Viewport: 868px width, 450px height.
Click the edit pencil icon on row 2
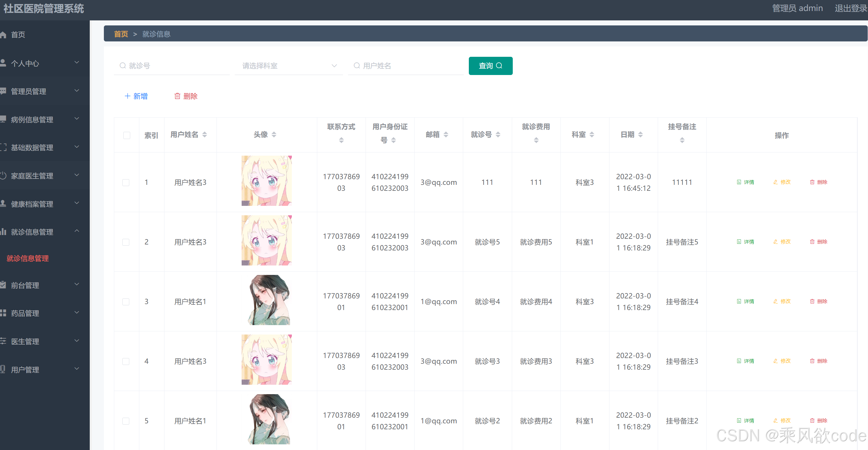tap(775, 242)
